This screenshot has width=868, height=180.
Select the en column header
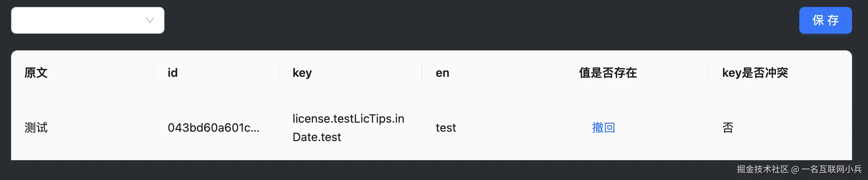(x=442, y=73)
